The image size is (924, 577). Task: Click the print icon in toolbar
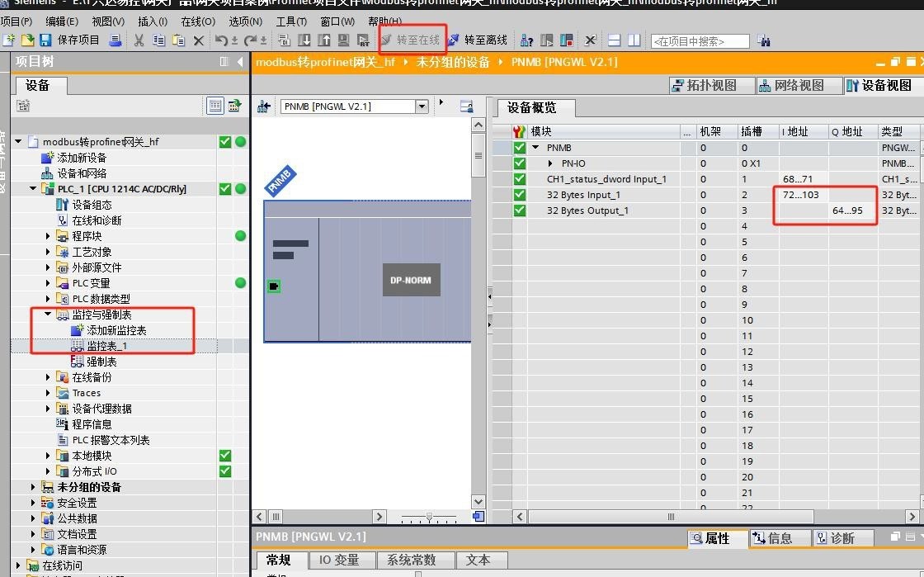pos(115,40)
